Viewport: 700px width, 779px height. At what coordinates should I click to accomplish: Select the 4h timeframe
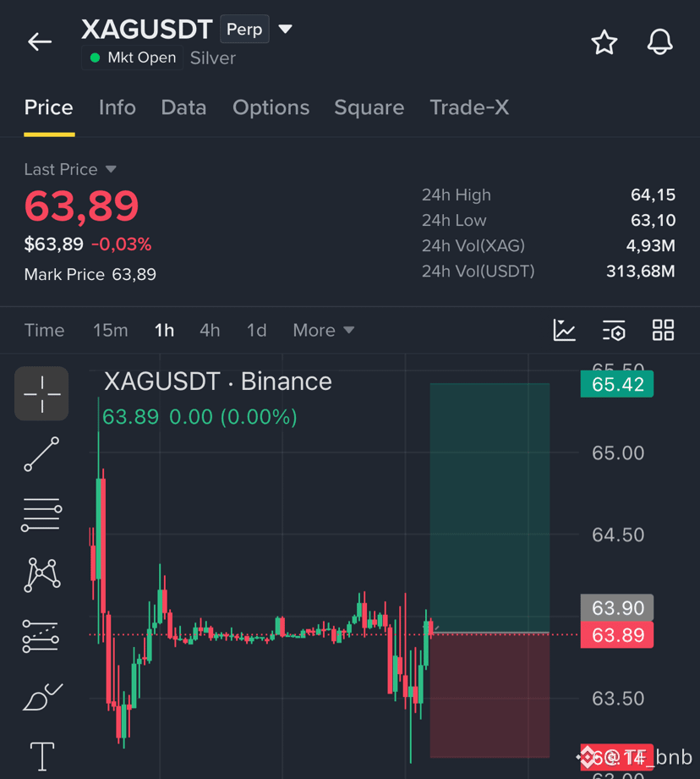point(210,331)
